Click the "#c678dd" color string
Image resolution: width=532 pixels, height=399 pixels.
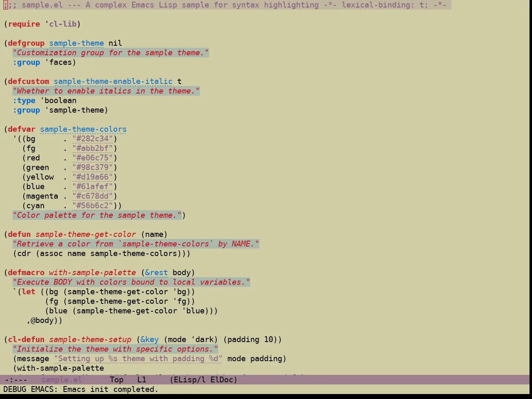pos(93,196)
